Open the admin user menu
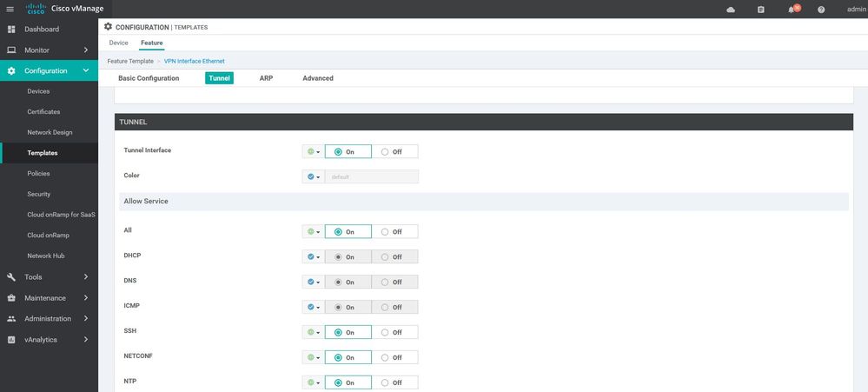This screenshot has height=392, width=868. (x=857, y=10)
